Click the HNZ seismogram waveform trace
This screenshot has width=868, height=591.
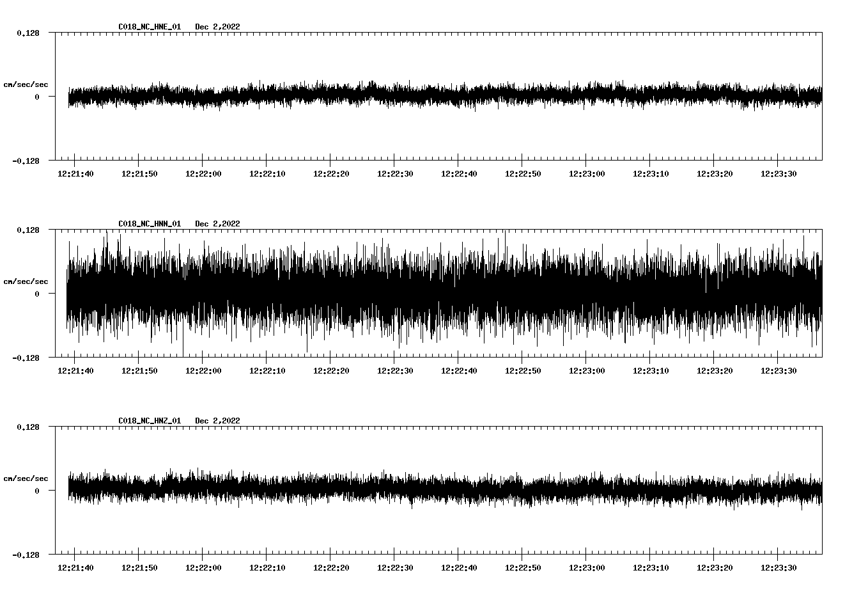445,489
